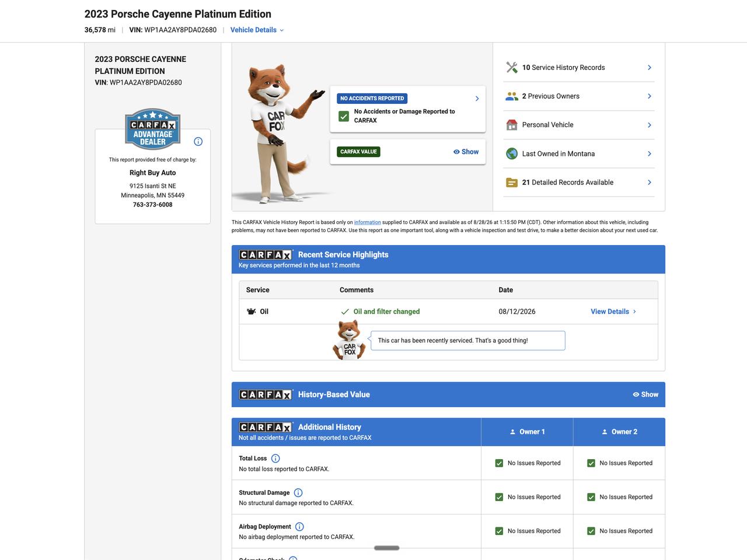Click the No Accidents green check icon
Image resolution: width=747 pixels, height=560 pixels.
(344, 116)
